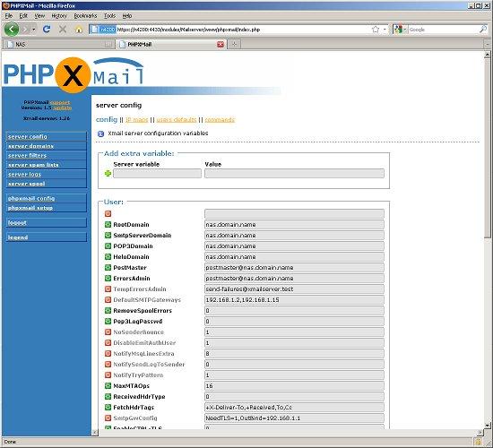Click the status bar lock icon
This screenshot has width=493, height=448.
[x=479, y=442]
